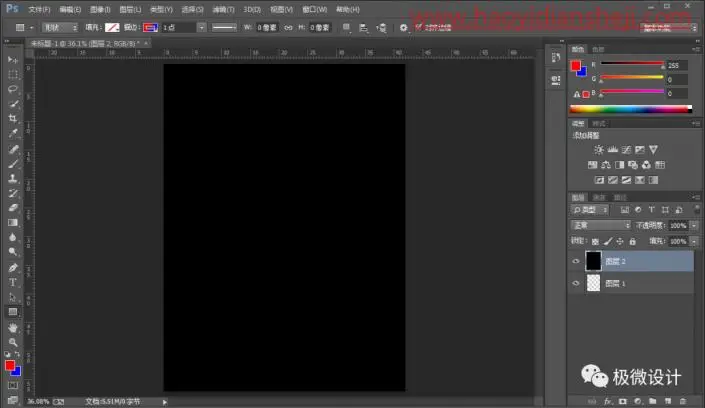Open the 选择(S) menu
Image resolution: width=705 pixels, height=408 pixels.
pos(192,9)
